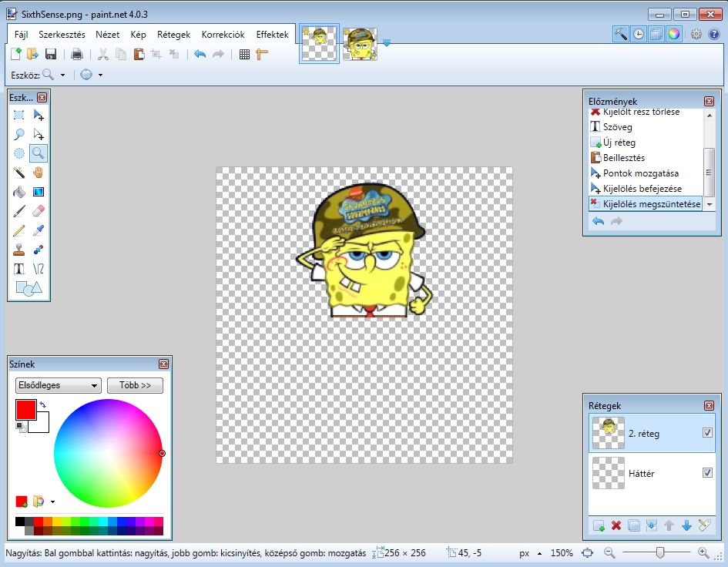Image resolution: width=728 pixels, height=567 pixels.
Task: Open the Korrekciók menu
Action: (223, 35)
